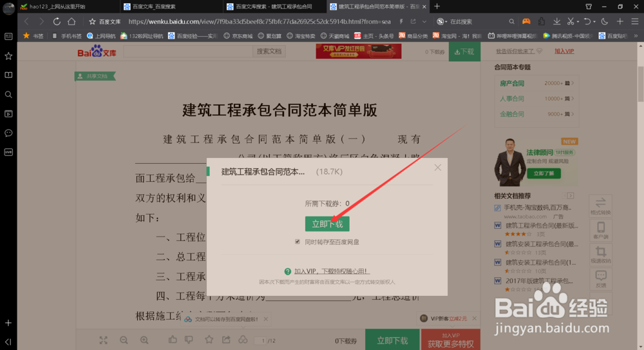
Task: Click the browser forward arrow
Action: [41, 21]
